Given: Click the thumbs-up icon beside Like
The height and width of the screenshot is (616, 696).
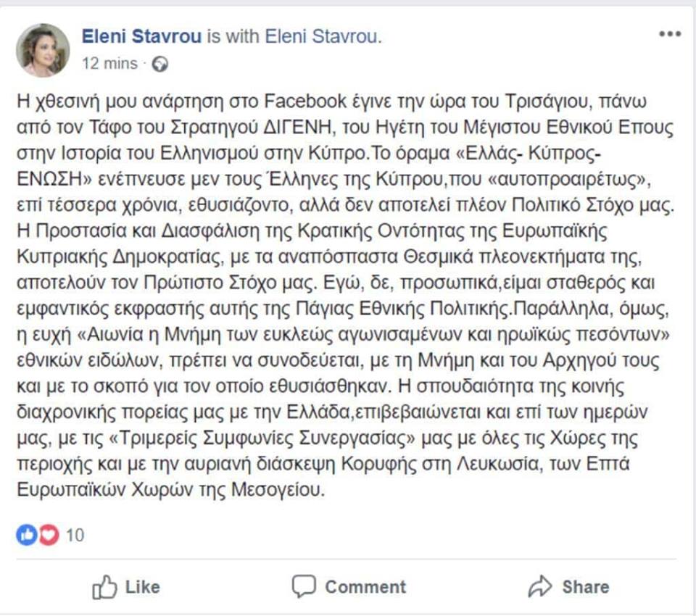Looking at the screenshot, I should pyautogui.click(x=104, y=587).
